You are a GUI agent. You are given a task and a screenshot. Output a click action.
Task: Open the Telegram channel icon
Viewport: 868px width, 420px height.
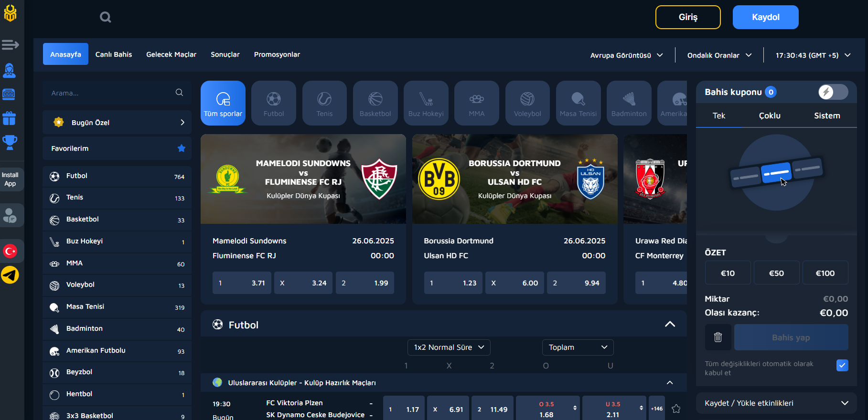click(10, 275)
